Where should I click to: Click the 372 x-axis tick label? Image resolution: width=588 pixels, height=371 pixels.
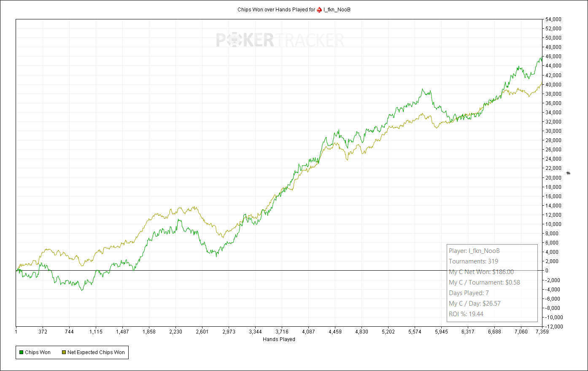(x=43, y=332)
